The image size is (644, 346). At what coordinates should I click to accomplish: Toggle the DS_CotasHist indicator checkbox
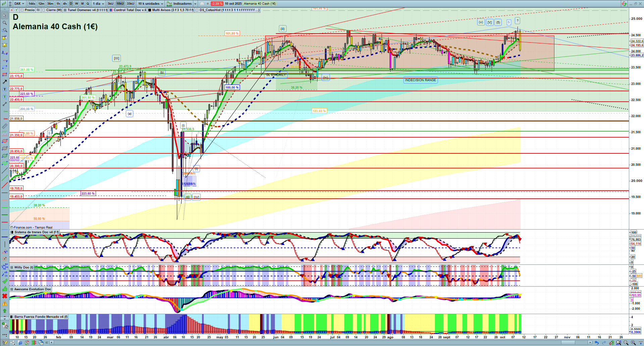[x=197, y=10]
